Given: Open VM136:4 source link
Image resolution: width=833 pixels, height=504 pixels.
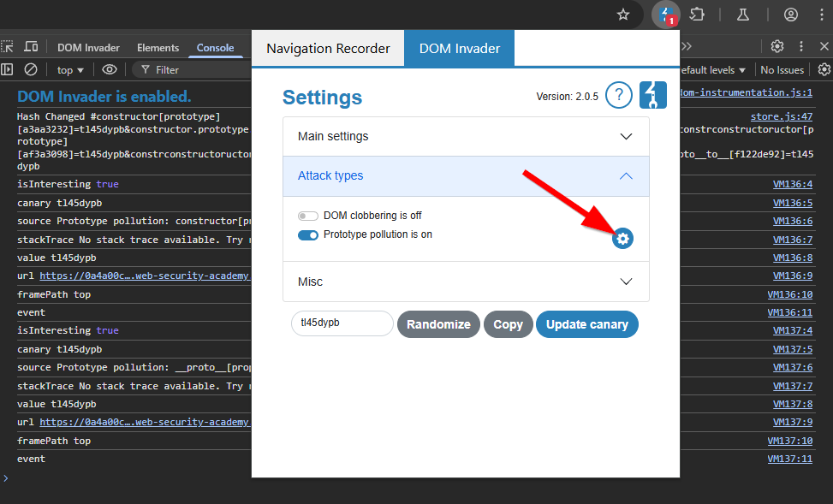Looking at the screenshot, I should tap(793, 184).
